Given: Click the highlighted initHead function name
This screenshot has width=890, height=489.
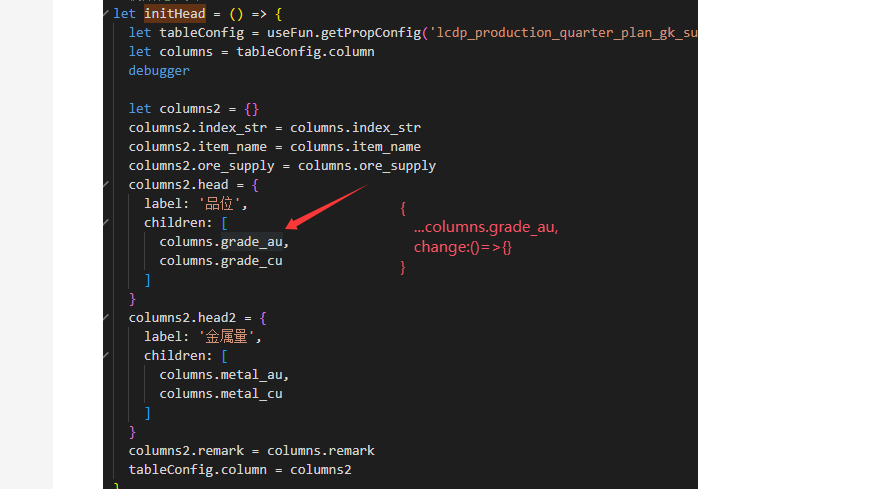Looking at the screenshot, I should click(174, 14).
